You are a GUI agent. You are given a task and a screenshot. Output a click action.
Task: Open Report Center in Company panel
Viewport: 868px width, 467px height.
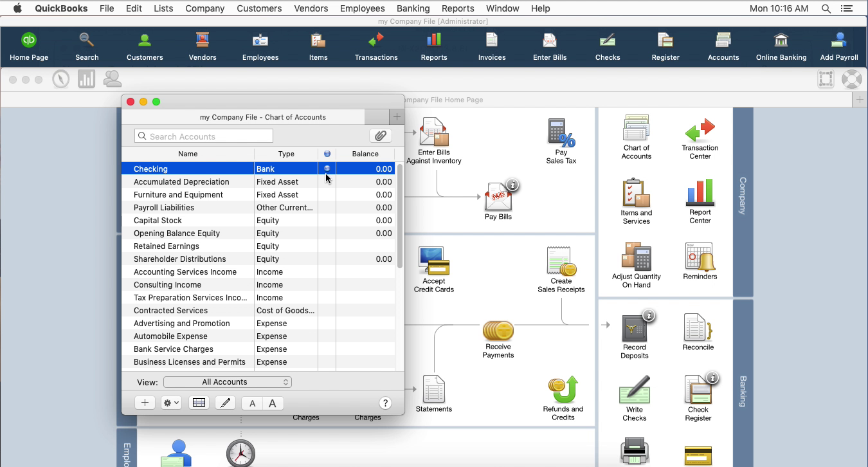coord(700,201)
